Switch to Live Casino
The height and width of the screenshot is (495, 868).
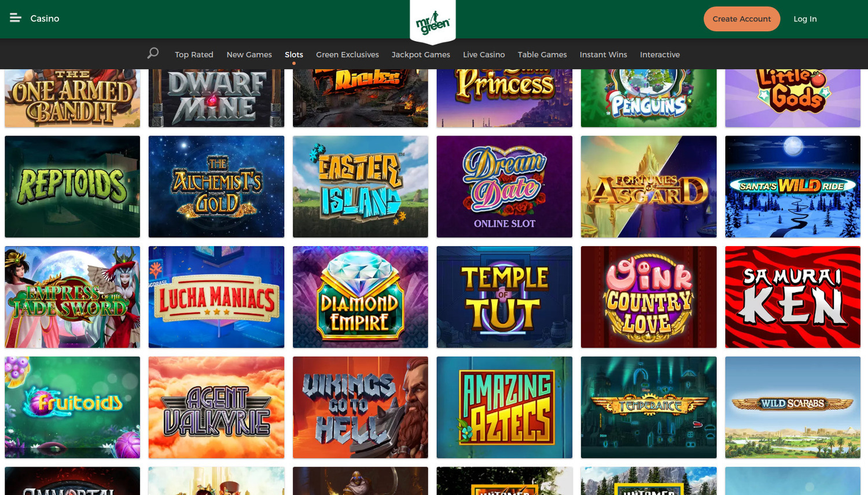coord(484,54)
